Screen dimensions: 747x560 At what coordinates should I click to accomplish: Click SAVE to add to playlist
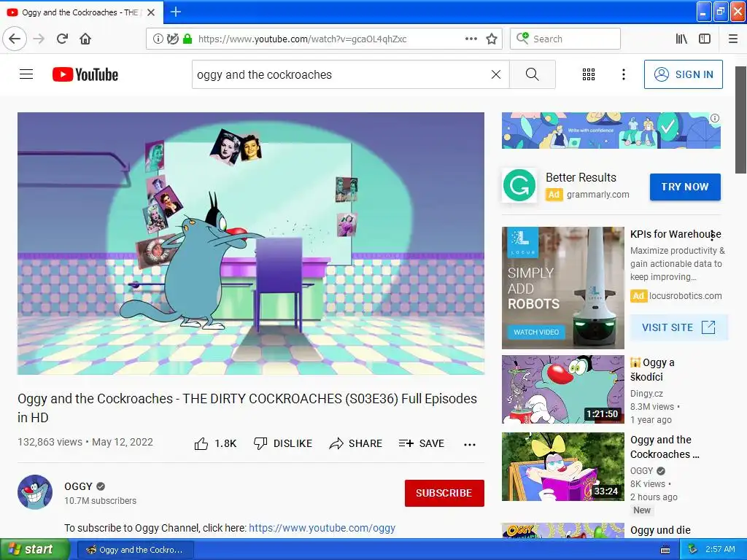click(x=421, y=443)
